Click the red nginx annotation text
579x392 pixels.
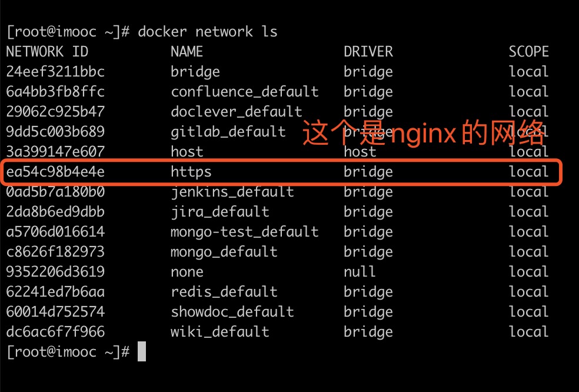pyautogui.click(x=422, y=134)
